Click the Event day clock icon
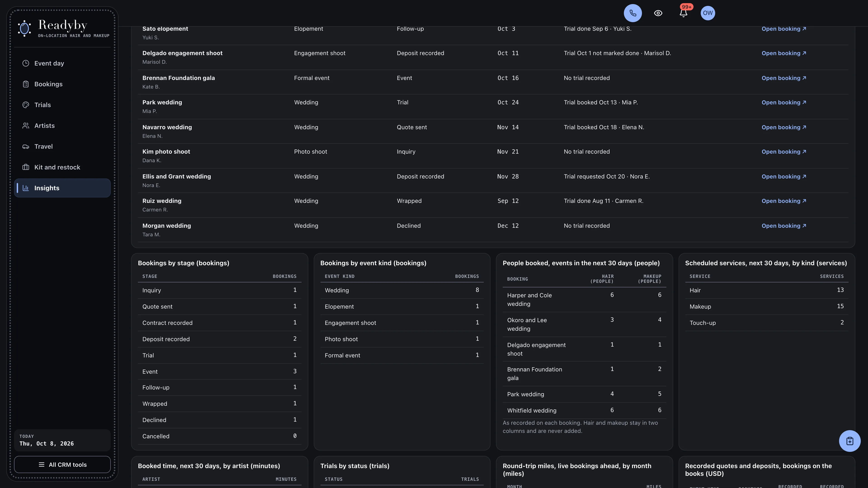The width and height of the screenshot is (868, 488). coord(26,63)
